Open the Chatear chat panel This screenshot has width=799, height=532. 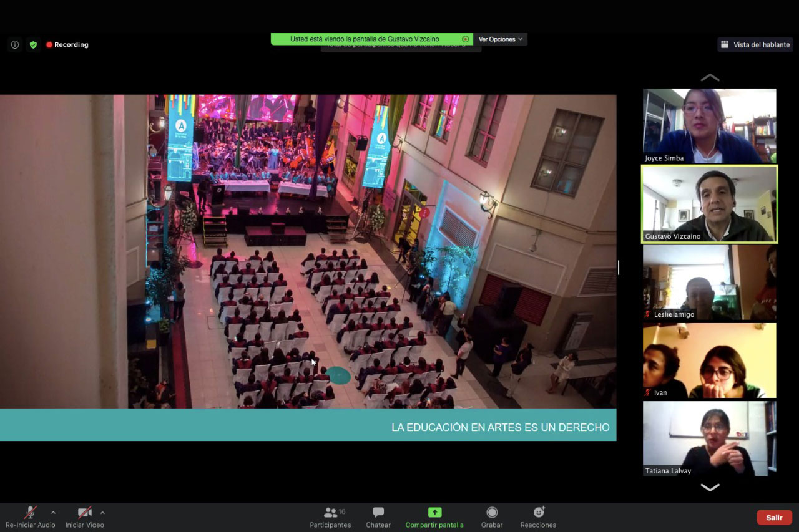click(x=378, y=517)
